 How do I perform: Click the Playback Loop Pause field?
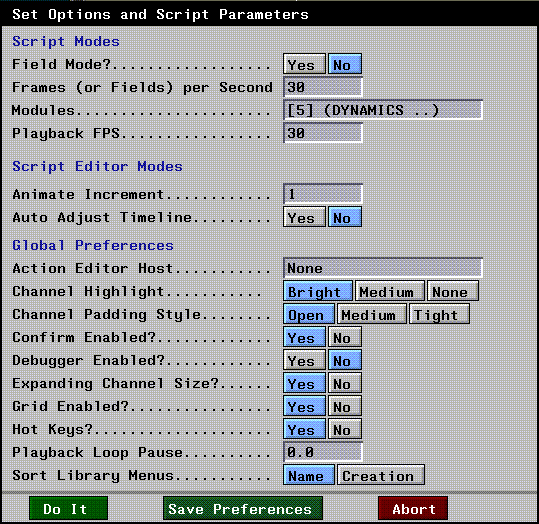[323, 452]
